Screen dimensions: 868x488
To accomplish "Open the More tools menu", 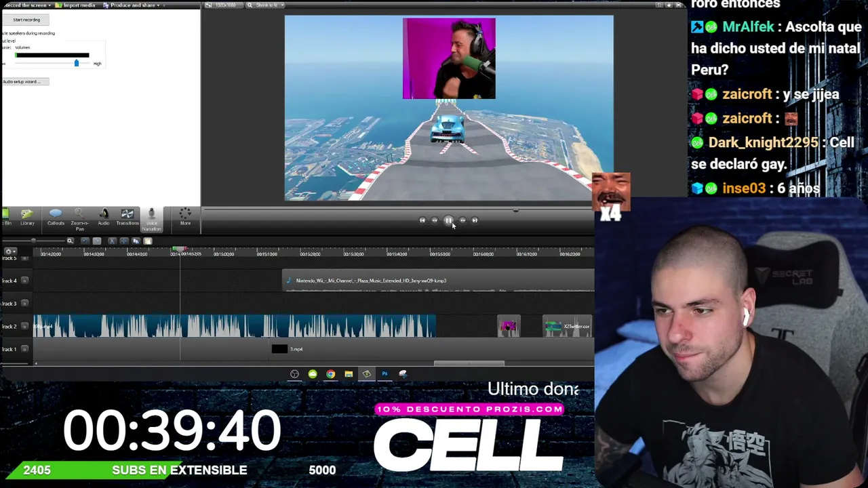I will [x=185, y=218].
